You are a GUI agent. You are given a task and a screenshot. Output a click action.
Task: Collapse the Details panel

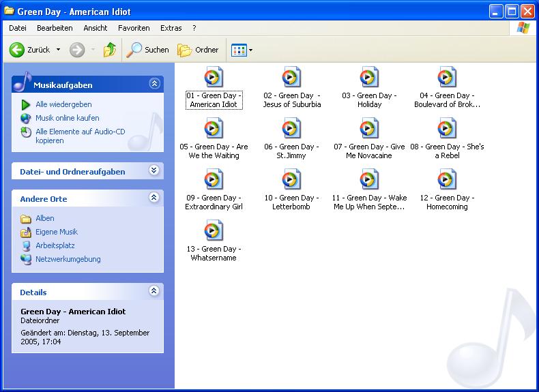[x=154, y=291]
